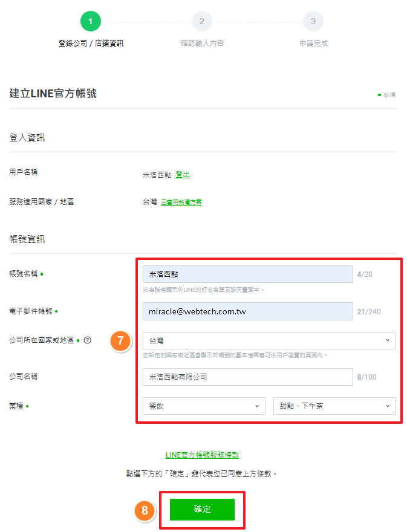
Task: Open the 已套用台灣方案 link
Action: click(181, 202)
